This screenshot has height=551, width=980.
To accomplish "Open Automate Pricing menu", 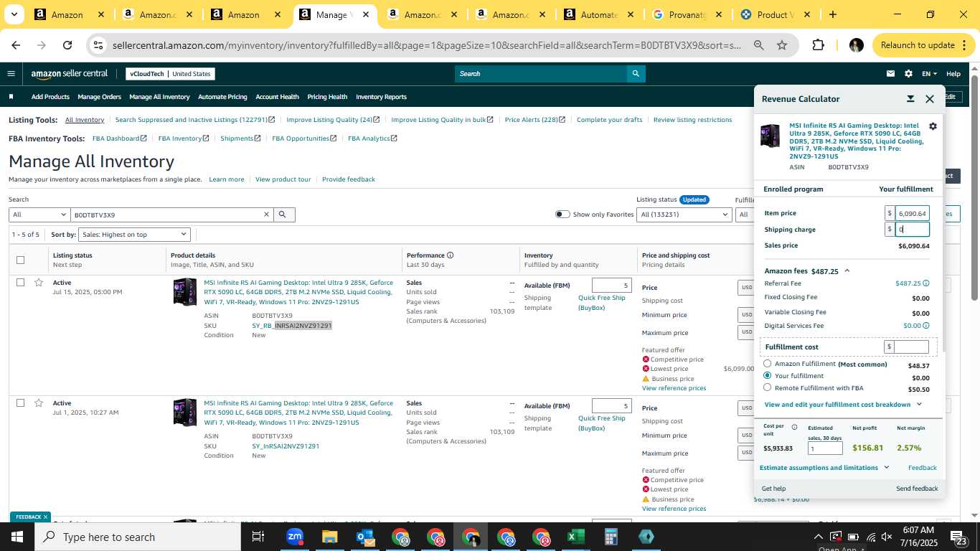I will 222,97.
